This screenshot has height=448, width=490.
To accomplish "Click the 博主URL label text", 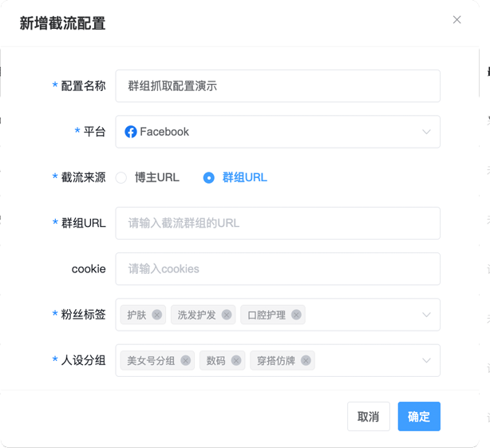I will click(x=157, y=177).
